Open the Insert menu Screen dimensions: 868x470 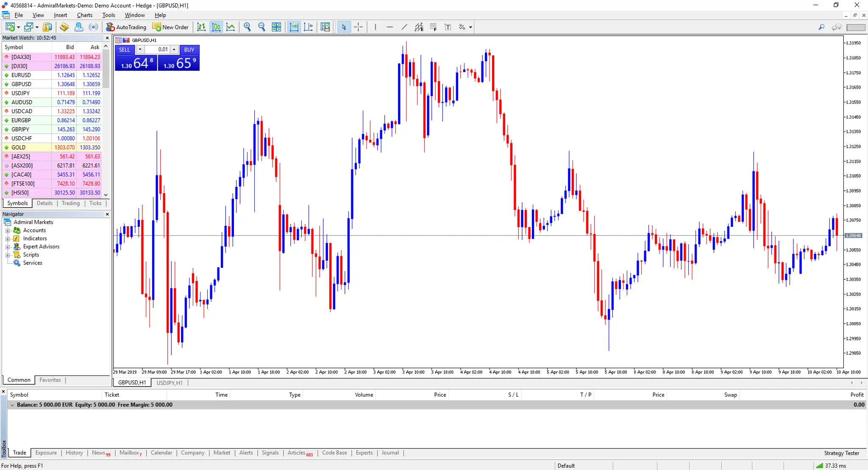coord(60,15)
